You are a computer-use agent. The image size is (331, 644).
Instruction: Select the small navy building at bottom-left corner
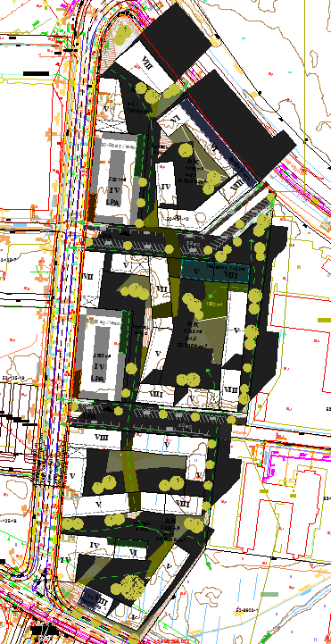[94, 598]
